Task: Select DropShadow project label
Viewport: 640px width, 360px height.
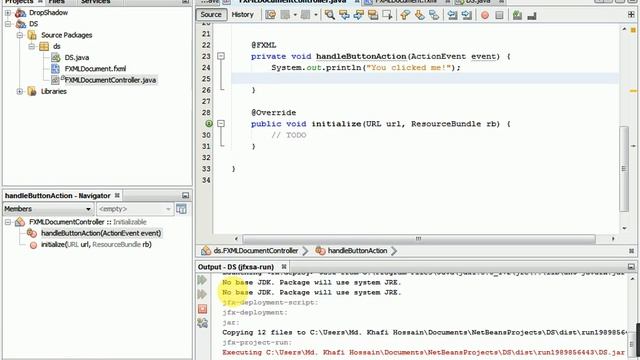Action: pos(48,13)
